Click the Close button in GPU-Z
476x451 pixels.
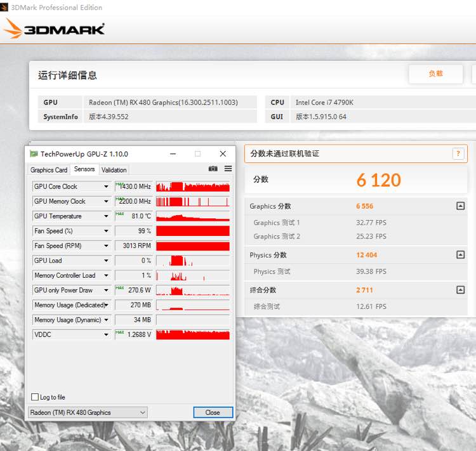[x=213, y=412]
